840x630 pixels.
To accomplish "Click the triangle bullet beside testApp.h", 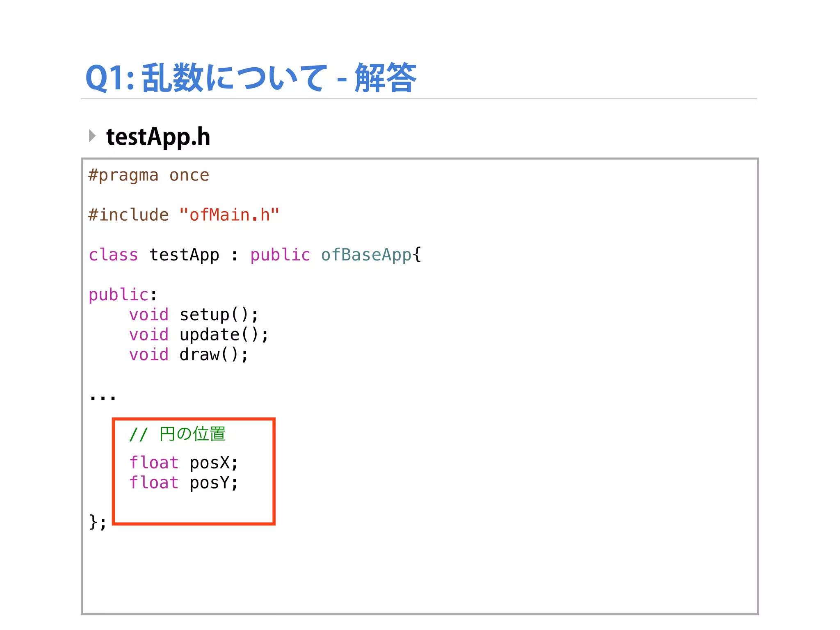I will pos(92,136).
